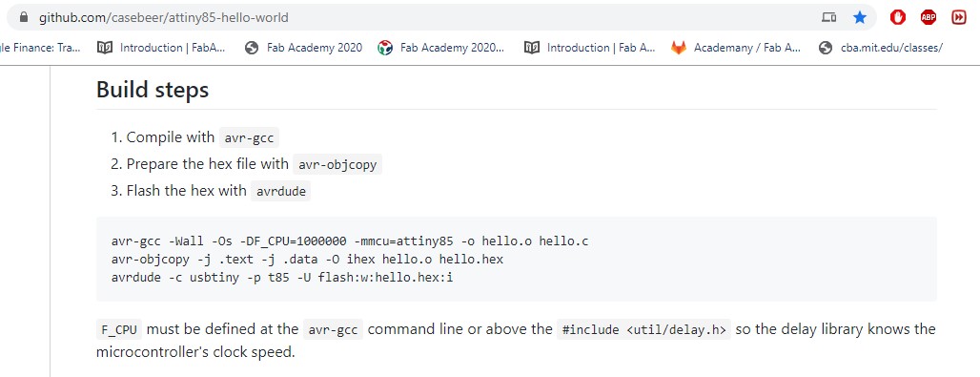
Task: Click the avr-gcc compile command line
Action: (x=350, y=241)
